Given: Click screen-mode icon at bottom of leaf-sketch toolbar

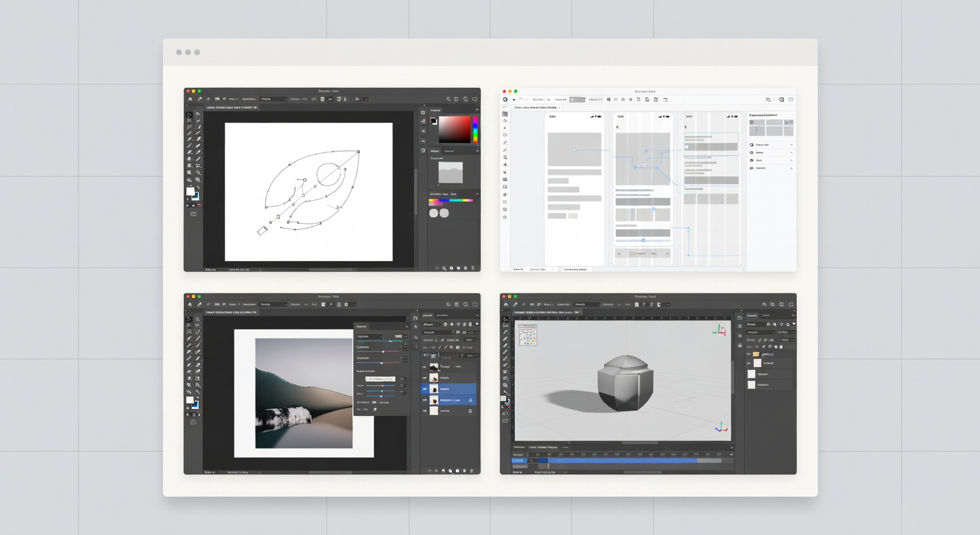Looking at the screenshot, I should click(x=193, y=214).
